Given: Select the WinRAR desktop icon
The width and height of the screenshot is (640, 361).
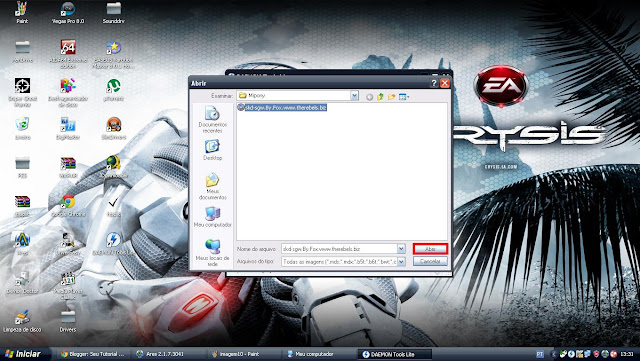Looking at the screenshot, I should [x=68, y=167].
